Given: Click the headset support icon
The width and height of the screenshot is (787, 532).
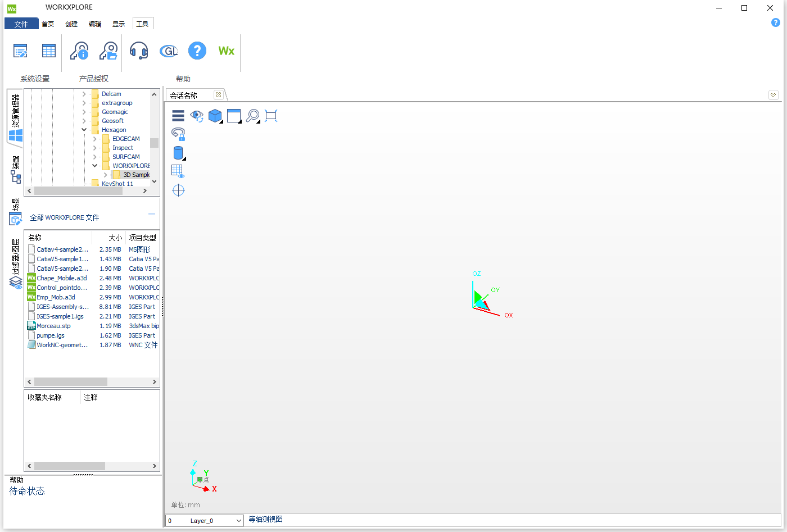Looking at the screenshot, I should [139, 51].
